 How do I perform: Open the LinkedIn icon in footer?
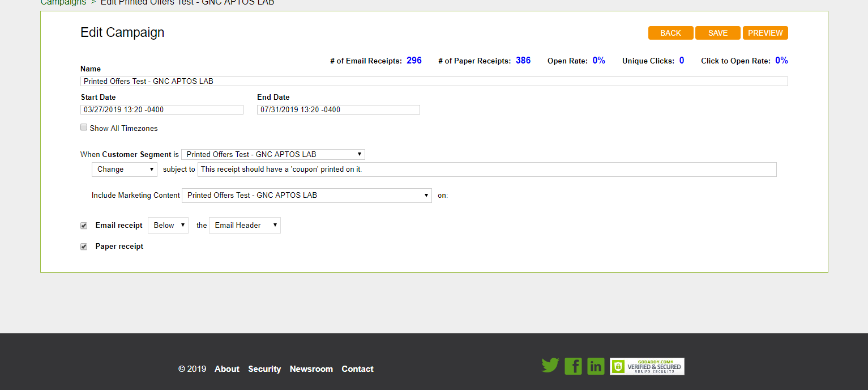coord(596,366)
